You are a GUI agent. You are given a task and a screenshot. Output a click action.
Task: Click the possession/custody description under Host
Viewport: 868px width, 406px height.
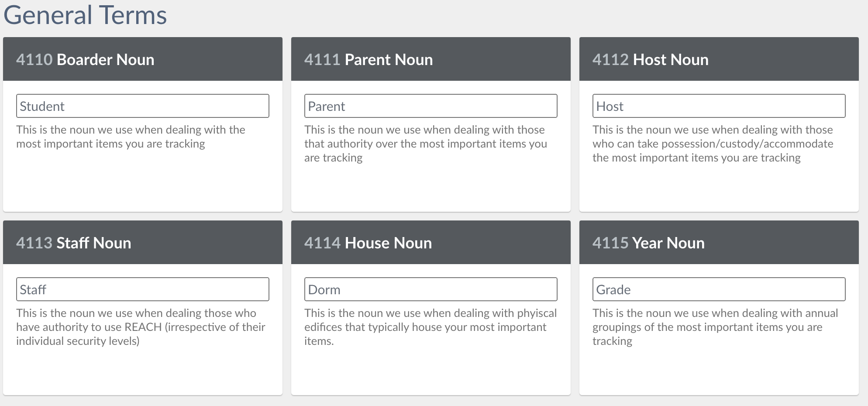point(713,144)
